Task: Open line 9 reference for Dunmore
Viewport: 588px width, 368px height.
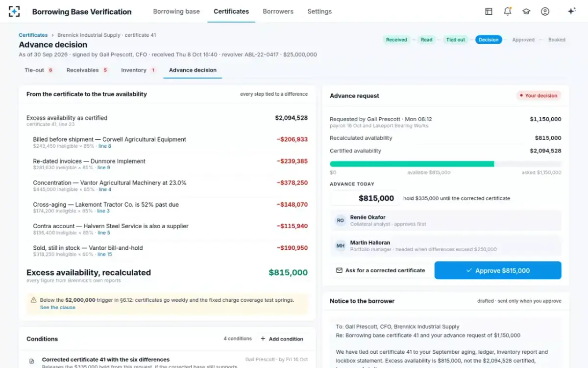Action: tap(104, 168)
